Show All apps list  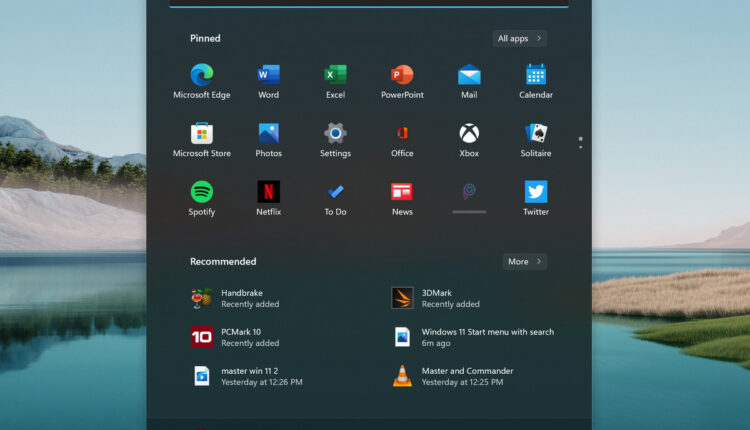[519, 38]
